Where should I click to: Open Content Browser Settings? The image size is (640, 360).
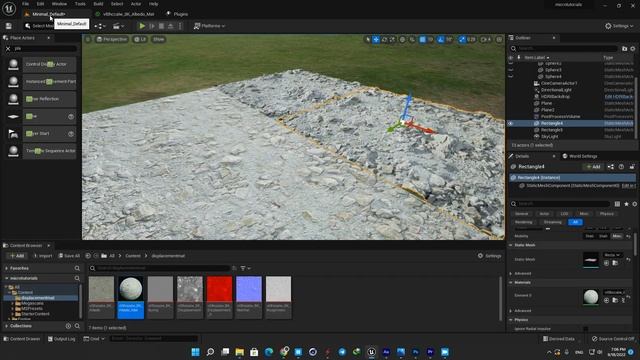tap(489, 256)
